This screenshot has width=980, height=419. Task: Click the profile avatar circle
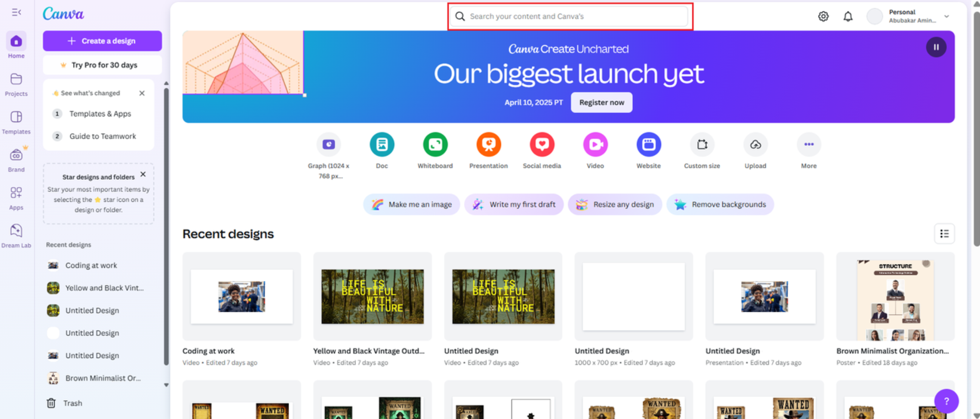[x=874, y=16]
